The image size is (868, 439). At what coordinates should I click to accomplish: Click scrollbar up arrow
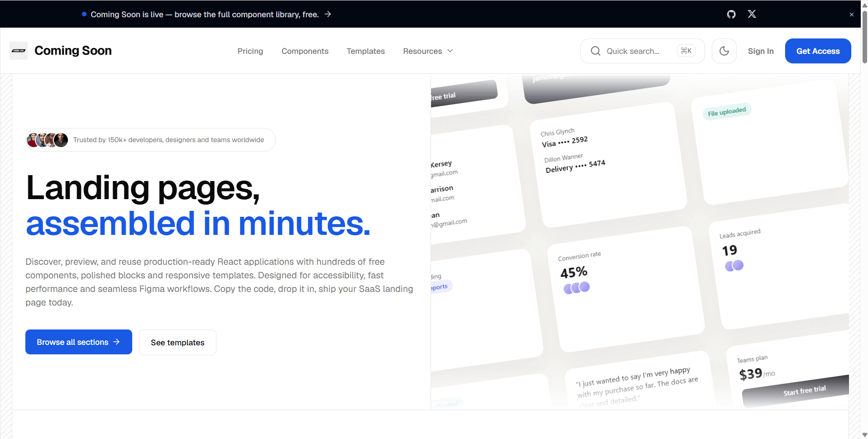click(x=864, y=5)
